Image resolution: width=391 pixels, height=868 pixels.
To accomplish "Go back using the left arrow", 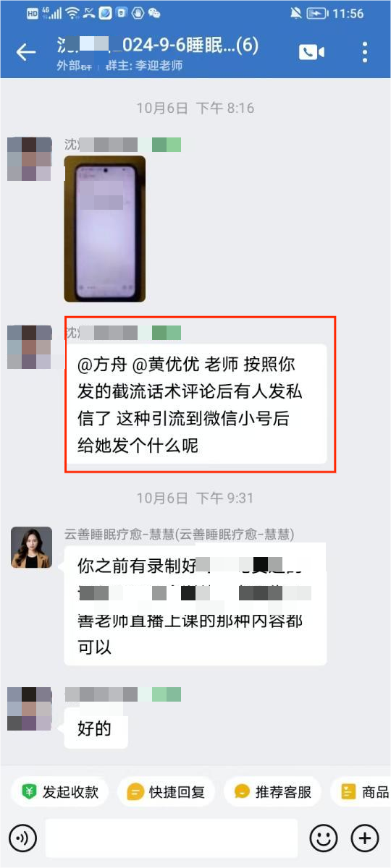I will 26,52.
